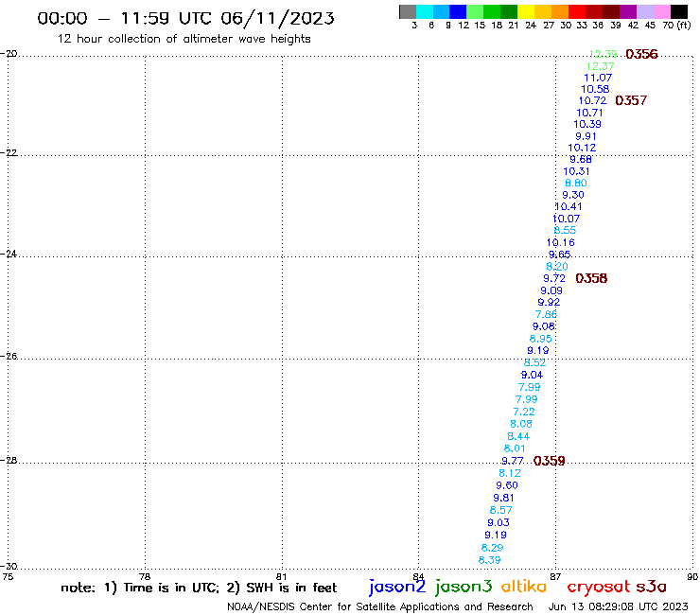Click the 0357 time stamp
700x615 pixels.
coord(631,100)
